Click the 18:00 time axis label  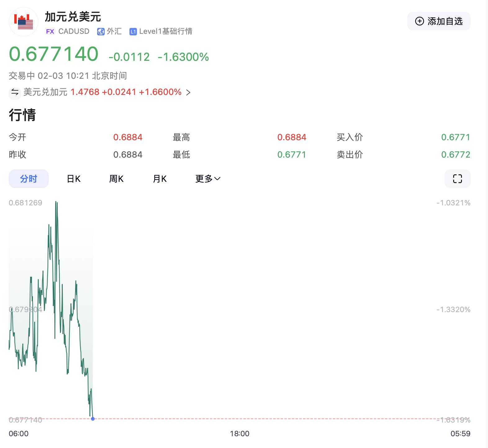pos(239,433)
